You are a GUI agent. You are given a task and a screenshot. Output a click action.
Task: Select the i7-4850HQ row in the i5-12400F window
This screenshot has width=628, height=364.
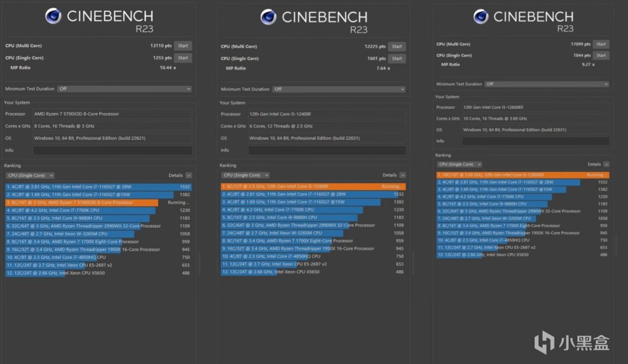click(313, 256)
